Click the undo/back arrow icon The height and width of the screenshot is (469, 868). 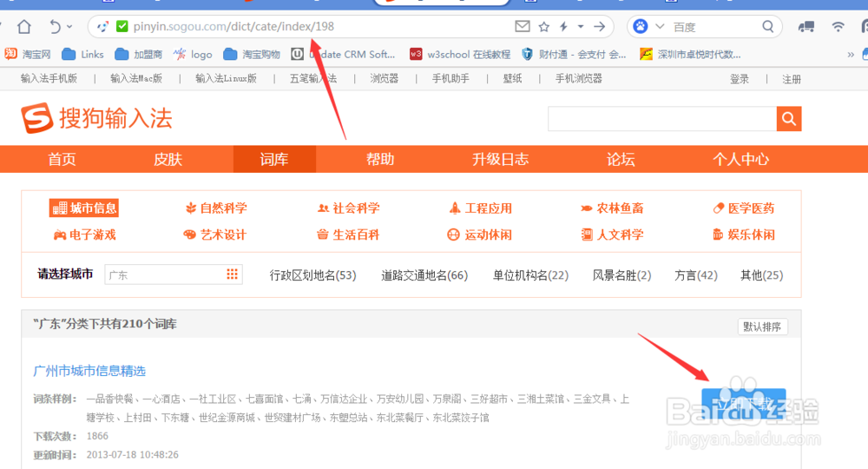55,26
